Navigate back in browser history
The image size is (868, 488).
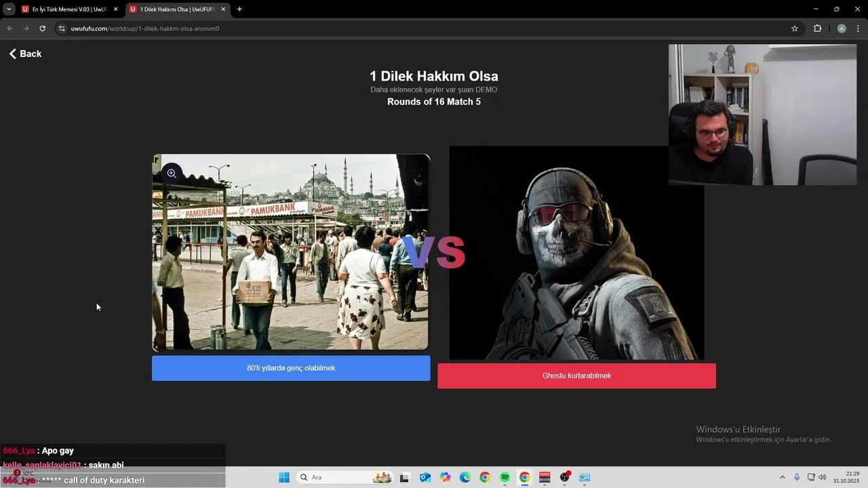point(9,28)
